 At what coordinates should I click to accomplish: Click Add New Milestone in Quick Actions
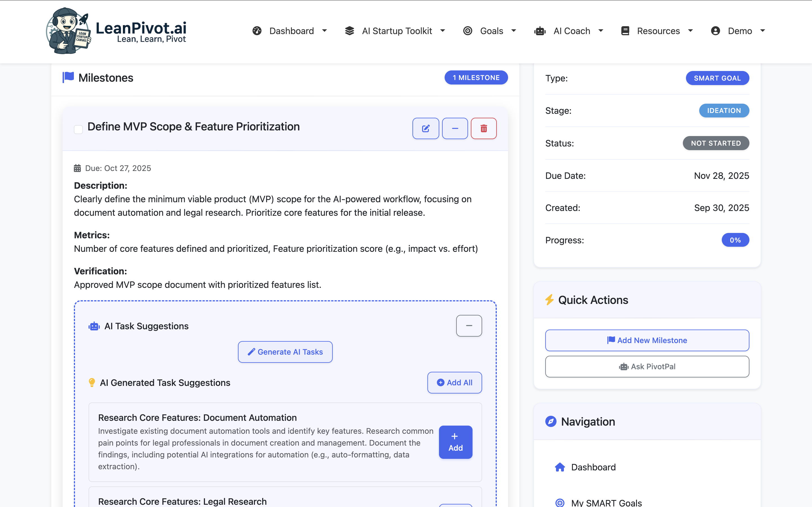[x=647, y=340]
